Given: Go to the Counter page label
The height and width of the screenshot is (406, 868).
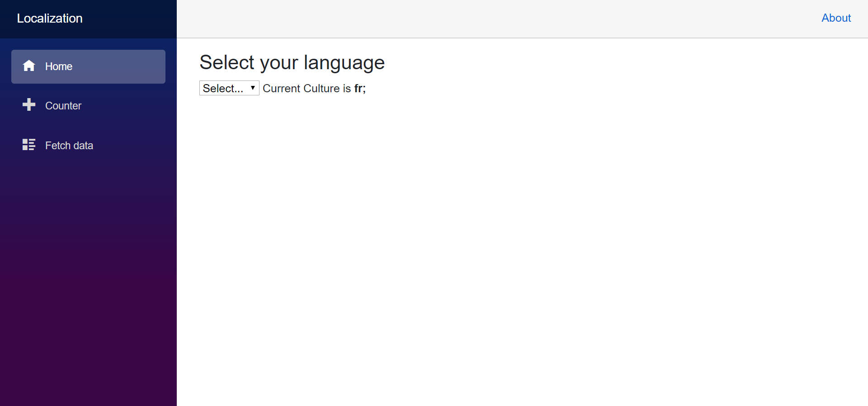Looking at the screenshot, I should point(63,106).
